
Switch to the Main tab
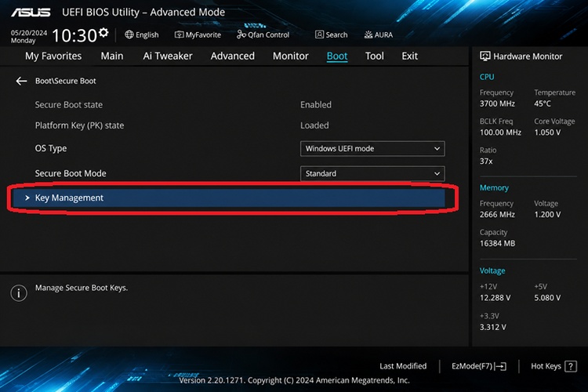(112, 56)
